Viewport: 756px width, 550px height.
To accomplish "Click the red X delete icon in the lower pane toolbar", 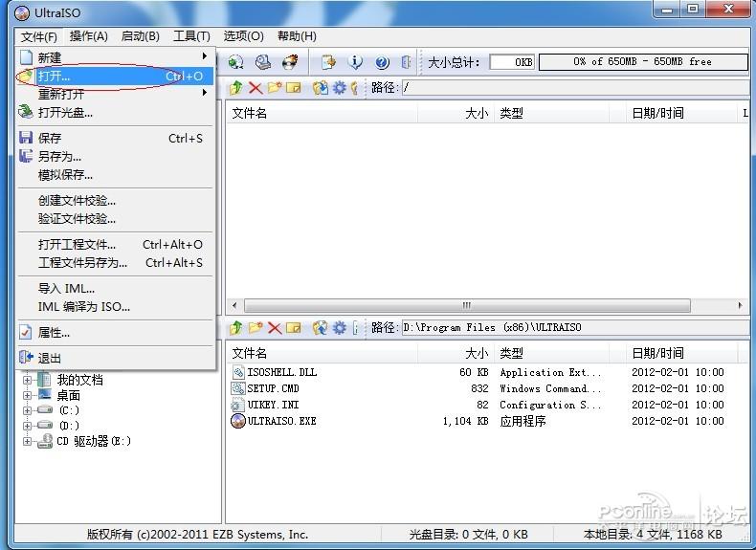I will (x=275, y=327).
